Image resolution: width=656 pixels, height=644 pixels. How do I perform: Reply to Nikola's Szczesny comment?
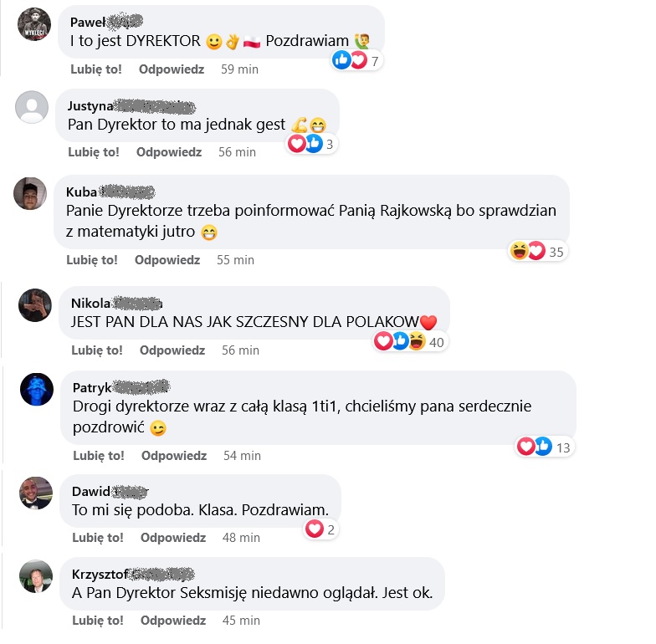click(x=172, y=350)
